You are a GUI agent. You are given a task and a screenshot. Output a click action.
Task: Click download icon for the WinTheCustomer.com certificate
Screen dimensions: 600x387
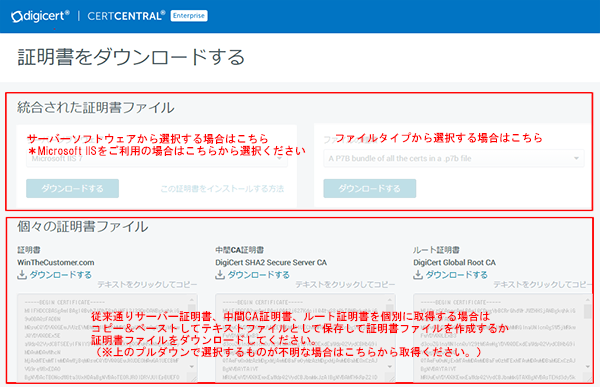point(22,275)
